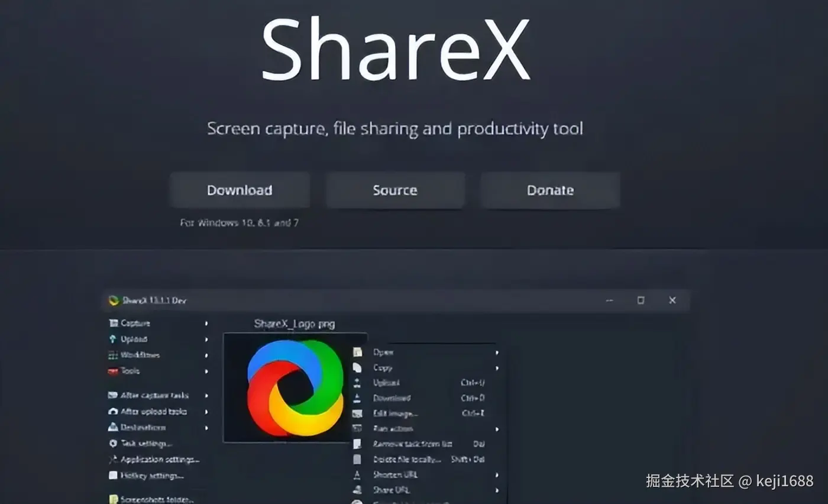Click the After upload tasks cloud icon

pos(113,411)
